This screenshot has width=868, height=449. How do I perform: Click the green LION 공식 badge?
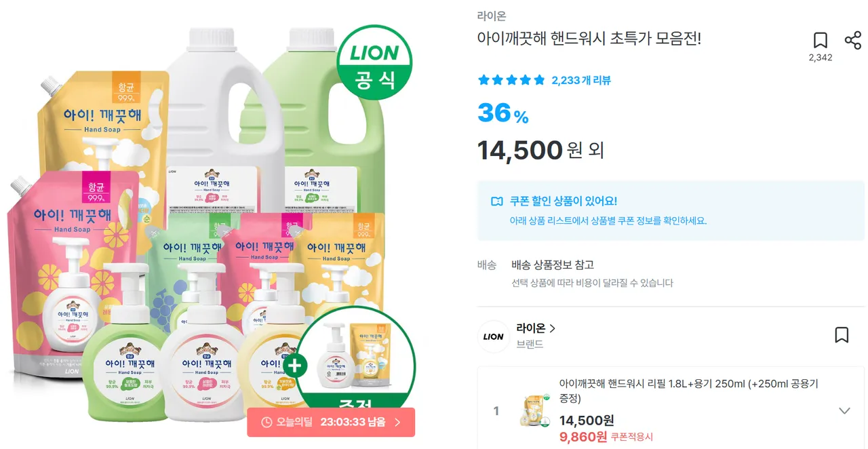click(375, 62)
